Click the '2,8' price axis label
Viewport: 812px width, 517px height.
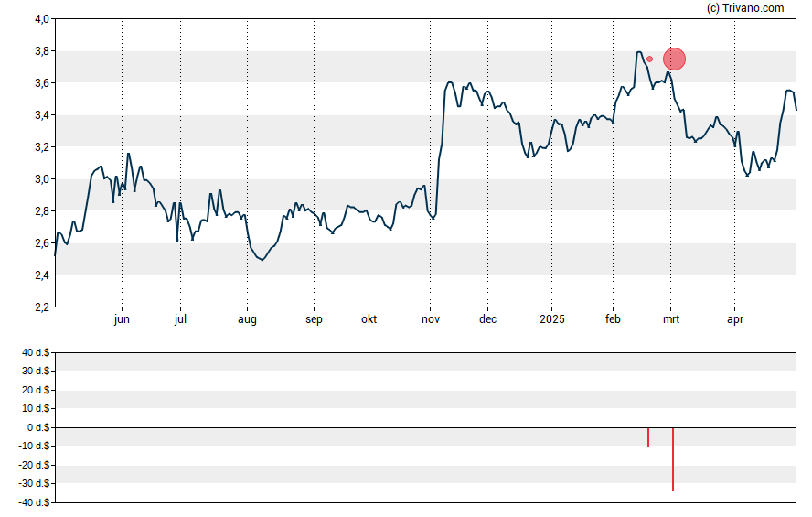click(x=42, y=210)
